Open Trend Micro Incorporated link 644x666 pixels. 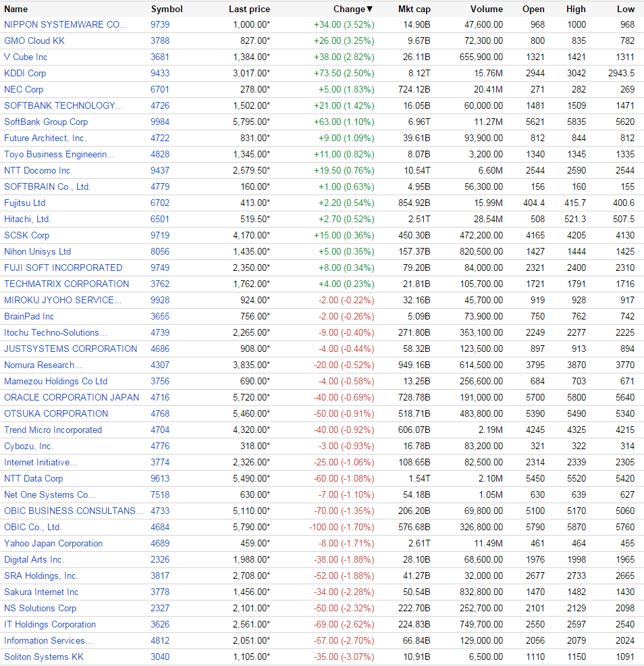coord(53,430)
